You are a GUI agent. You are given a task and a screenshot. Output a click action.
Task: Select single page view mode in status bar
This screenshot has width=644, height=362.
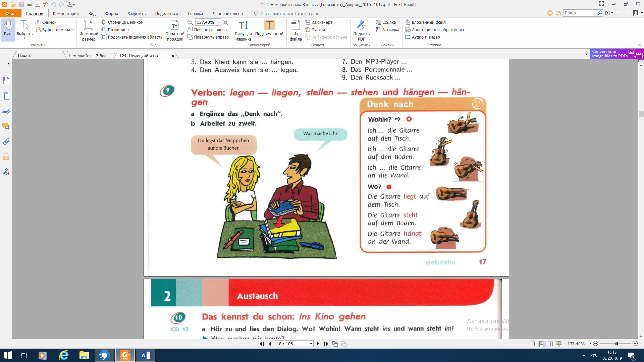[533, 344]
